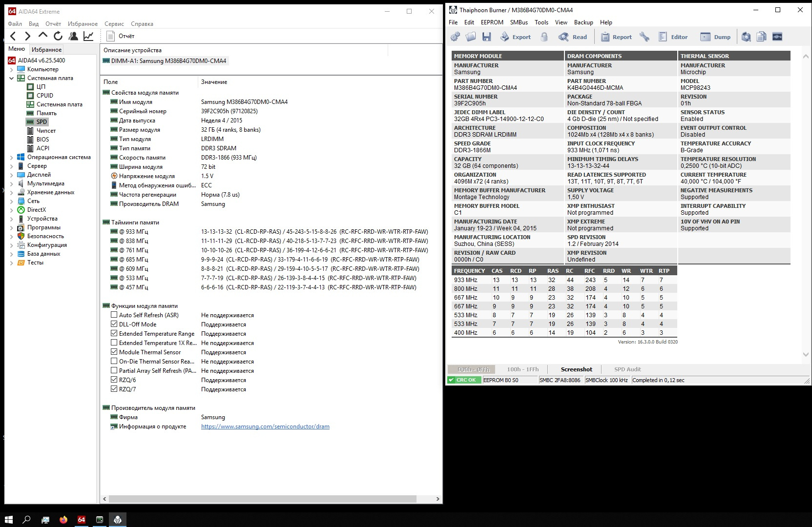Select the BIOS tree item

pos(42,140)
